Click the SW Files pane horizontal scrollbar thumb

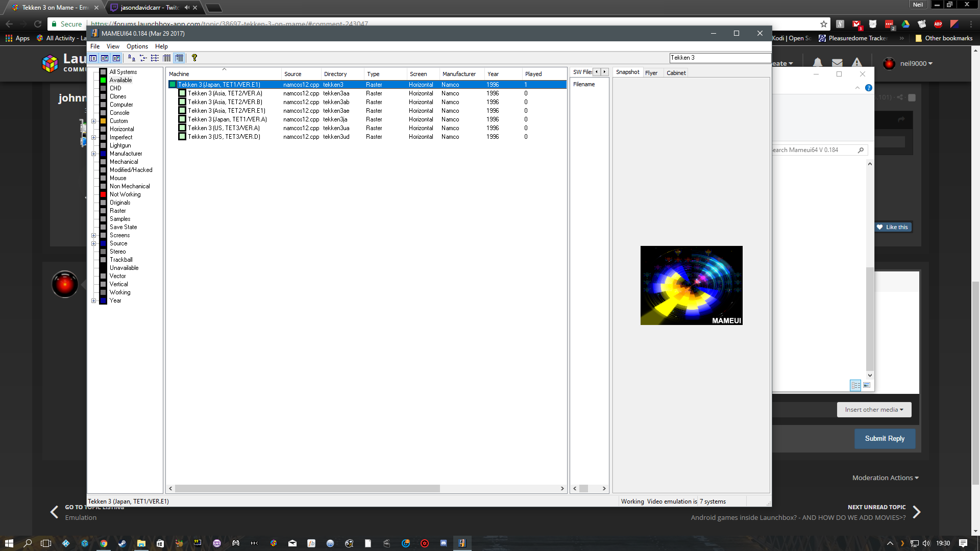(x=583, y=489)
